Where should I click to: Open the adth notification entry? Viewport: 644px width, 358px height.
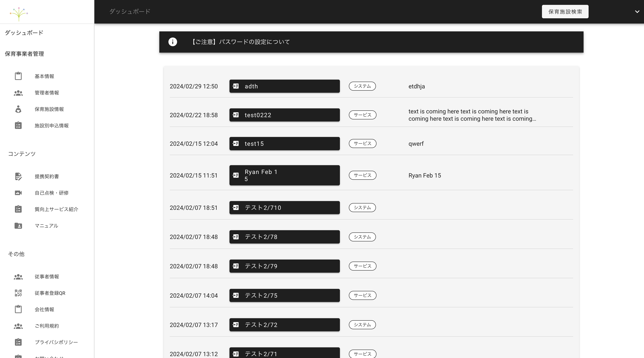pyautogui.click(x=285, y=86)
